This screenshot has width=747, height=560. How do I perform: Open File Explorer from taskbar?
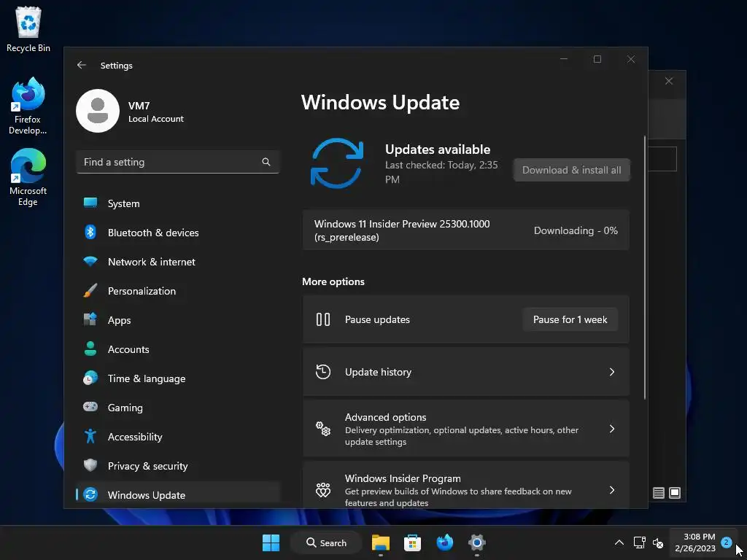(x=381, y=542)
